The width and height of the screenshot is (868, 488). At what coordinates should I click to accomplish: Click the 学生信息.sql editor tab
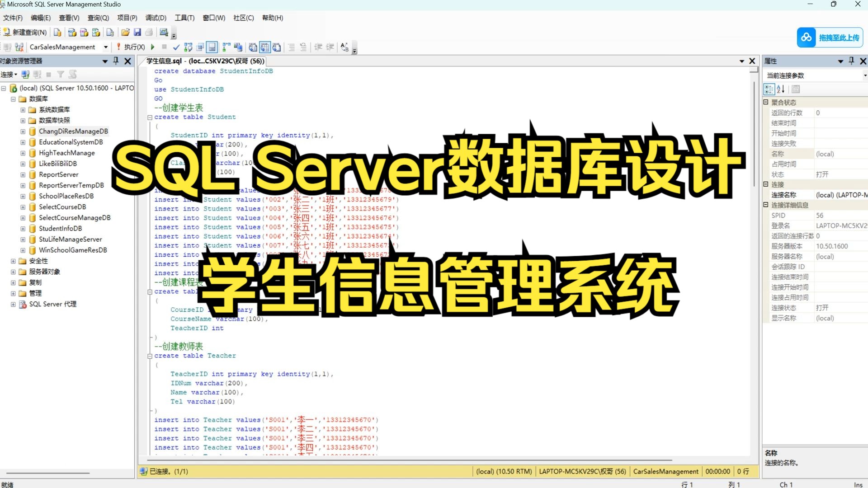pyautogui.click(x=205, y=61)
